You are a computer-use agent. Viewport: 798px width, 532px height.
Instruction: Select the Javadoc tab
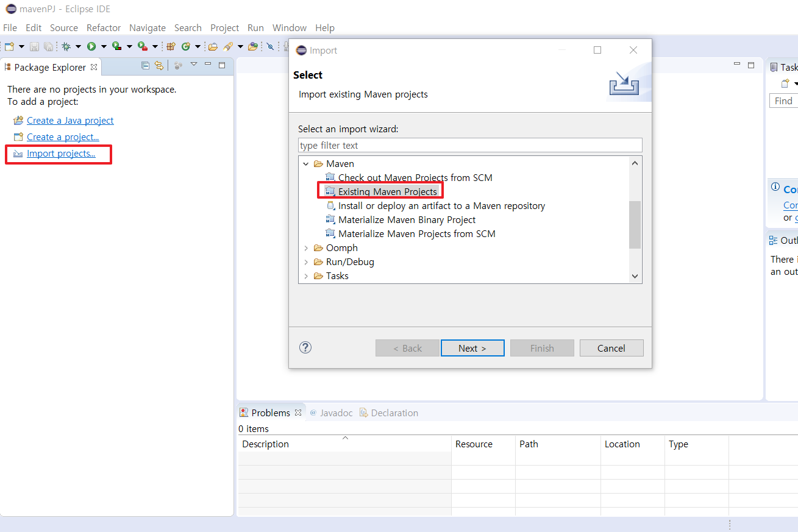[x=331, y=413]
